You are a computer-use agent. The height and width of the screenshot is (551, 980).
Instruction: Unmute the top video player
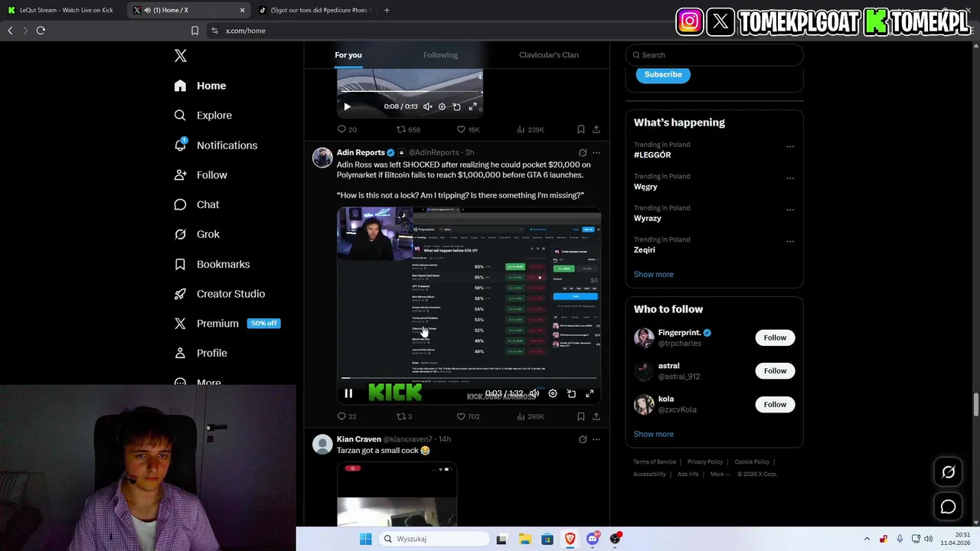[x=428, y=107]
